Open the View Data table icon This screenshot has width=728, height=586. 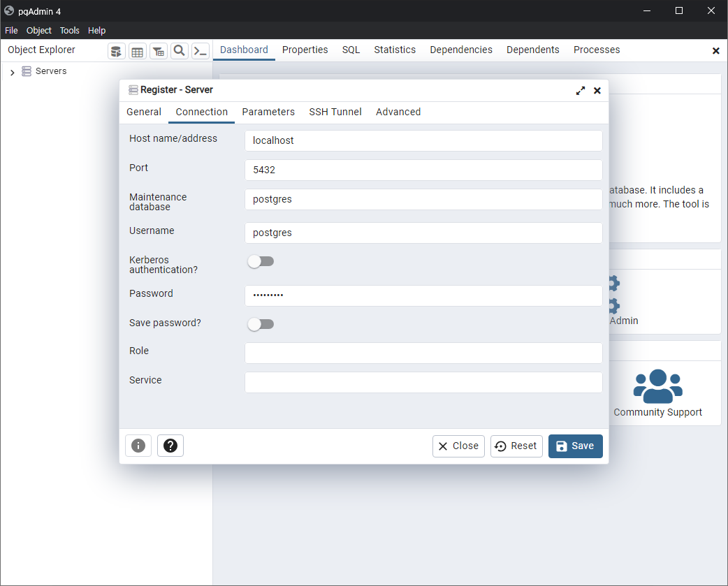(138, 51)
